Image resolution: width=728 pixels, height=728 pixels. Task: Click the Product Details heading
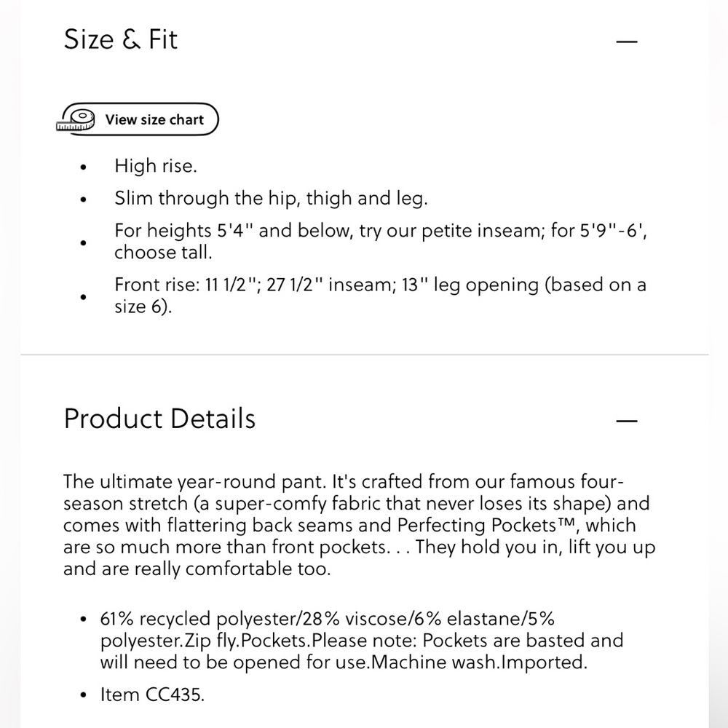159,419
